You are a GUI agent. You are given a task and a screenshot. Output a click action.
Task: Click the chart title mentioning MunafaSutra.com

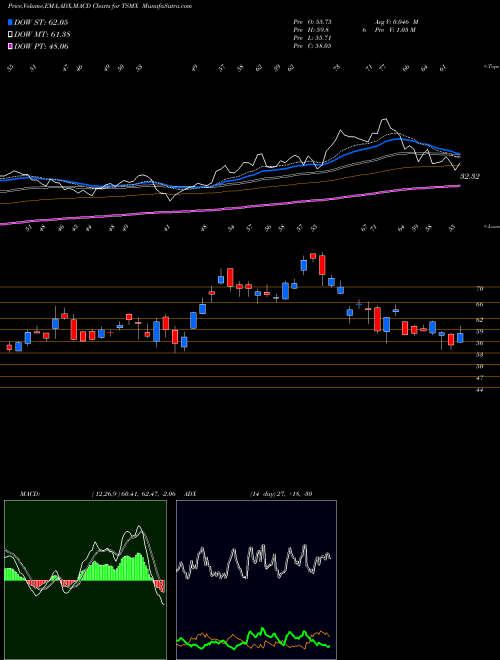pos(100,7)
